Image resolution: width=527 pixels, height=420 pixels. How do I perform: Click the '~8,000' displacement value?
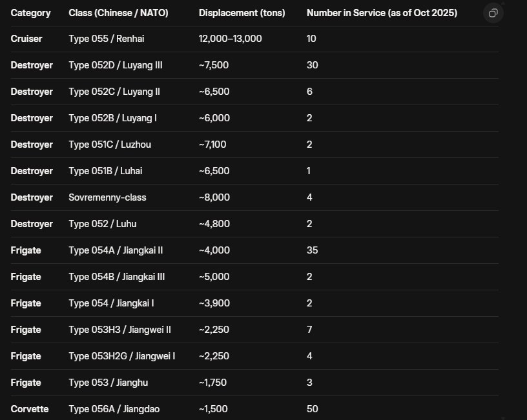214,197
